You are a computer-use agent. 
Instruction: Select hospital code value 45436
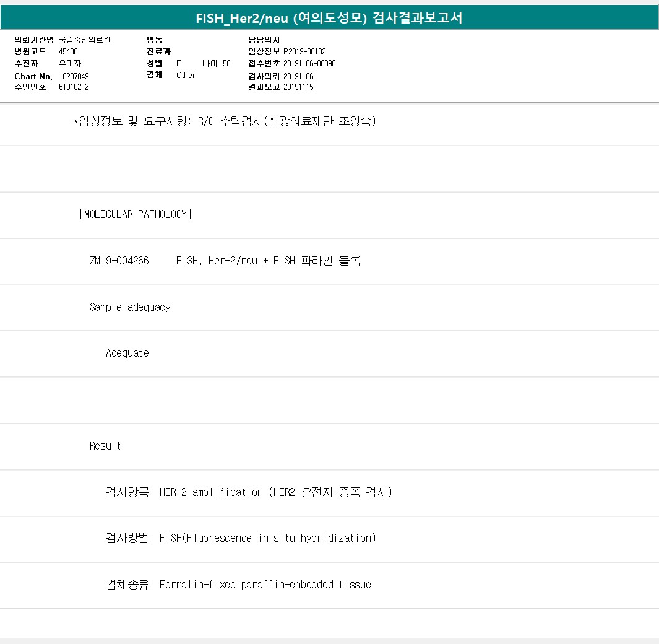tap(68, 52)
